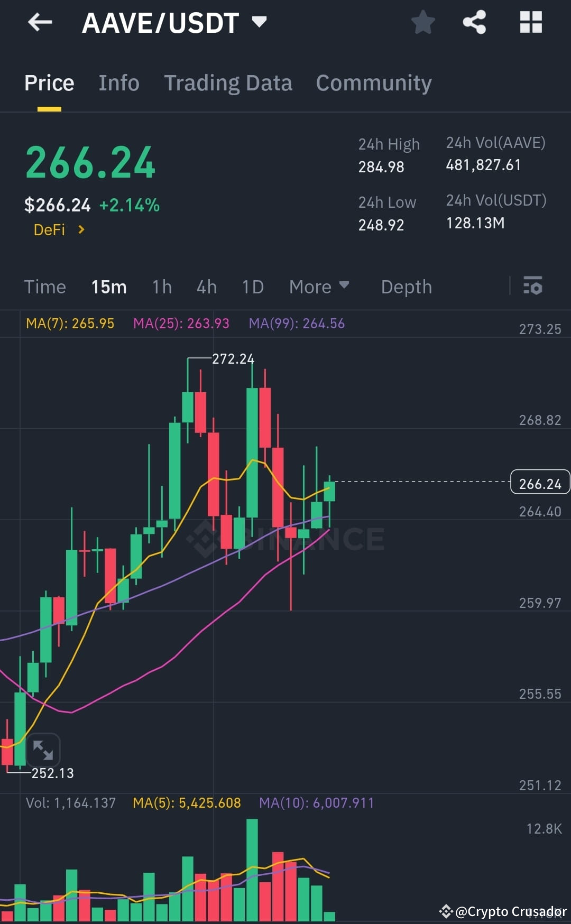This screenshot has height=924, width=571.
Task: Open the AAVE/USDT pair selector dropdown
Action: click(x=259, y=22)
